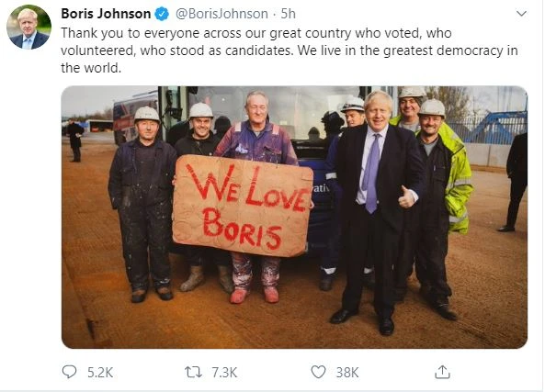Expand the tweet options chevron

tap(521, 14)
